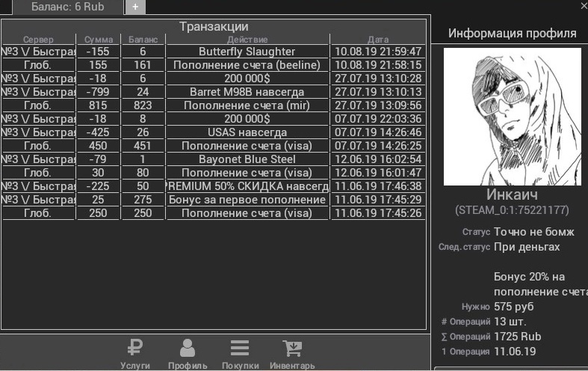The image size is (588, 371).
Task: Click the Инкаич profile avatar image
Action: coord(512,117)
